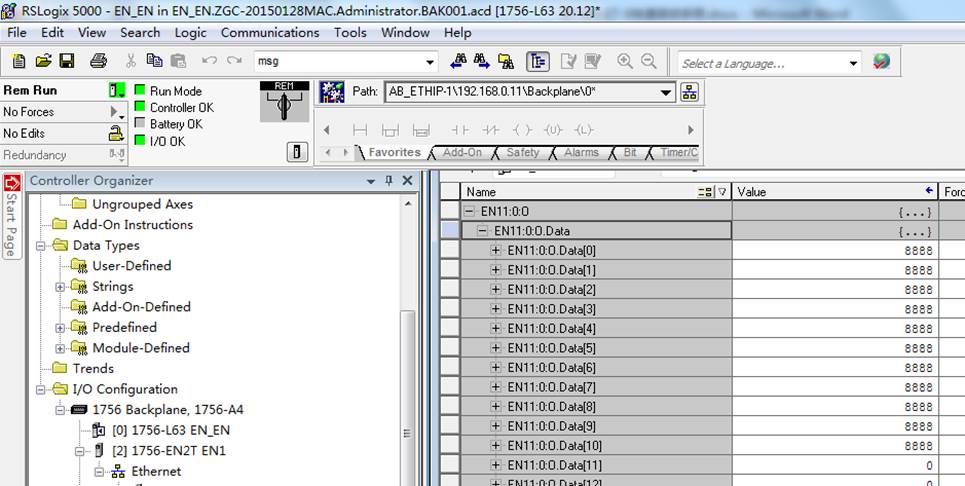Click the Find Next binoculars icon
The image size is (965, 486).
tap(481, 61)
